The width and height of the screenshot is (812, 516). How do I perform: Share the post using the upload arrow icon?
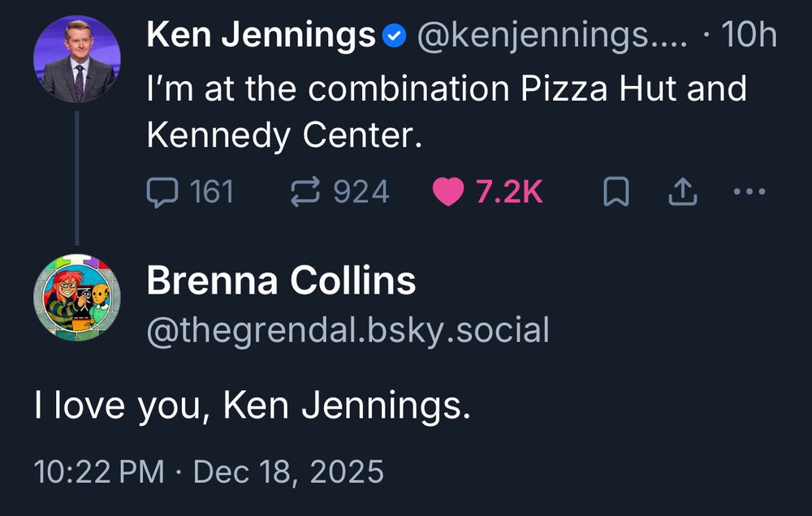683,192
